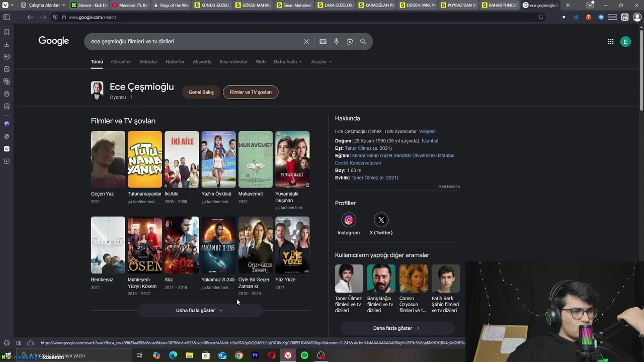The image size is (644, 362).
Task: Toggle the Vivaldi side panel visibility
Action: pos(7,17)
